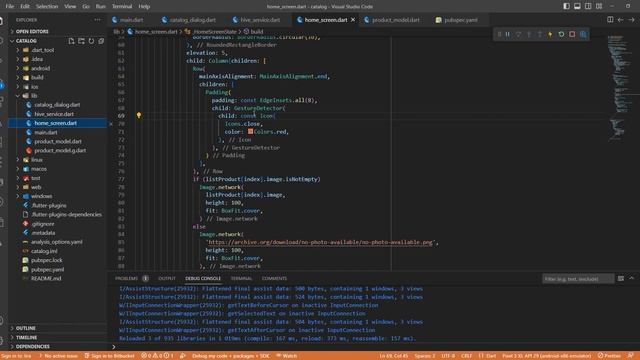640x360 pixels.
Task: Open customize layout options
Action: (599, 6)
